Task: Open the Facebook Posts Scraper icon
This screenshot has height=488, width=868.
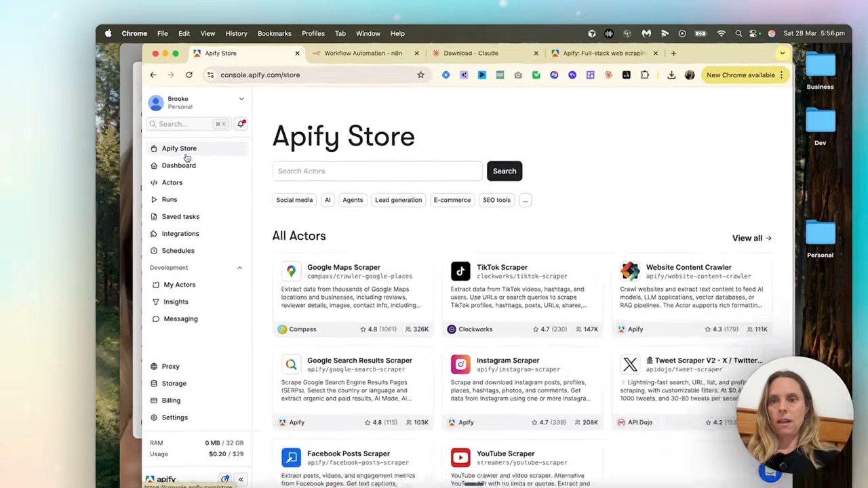Action: click(x=291, y=457)
